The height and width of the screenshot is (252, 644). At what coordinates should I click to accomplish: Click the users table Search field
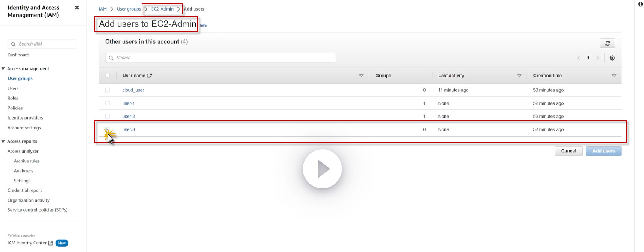[221, 58]
